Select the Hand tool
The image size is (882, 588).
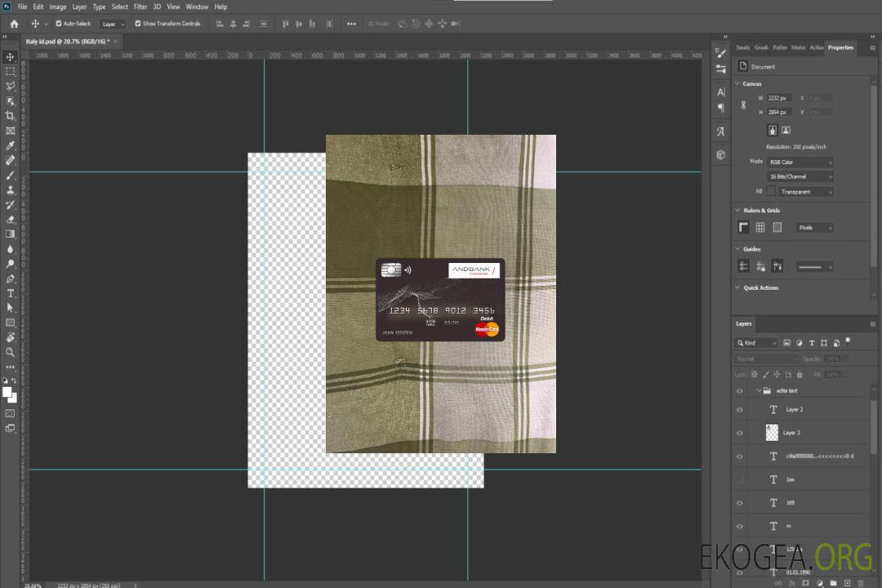pyautogui.click(x=10, y=337)
